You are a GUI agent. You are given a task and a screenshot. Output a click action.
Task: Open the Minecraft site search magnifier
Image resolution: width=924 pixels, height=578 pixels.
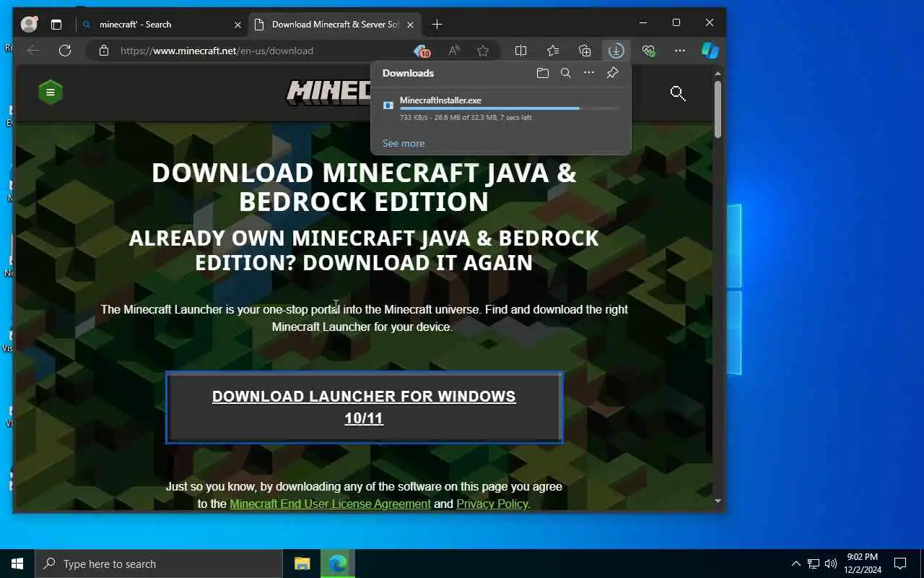[x=678, y=92]
